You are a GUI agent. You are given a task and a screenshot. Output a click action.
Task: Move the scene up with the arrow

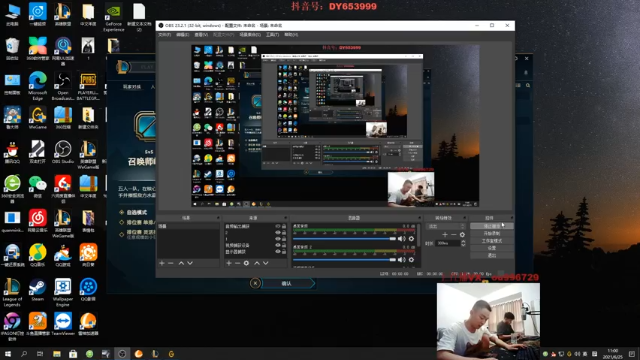pyautogui.click(x=181, y=263)
